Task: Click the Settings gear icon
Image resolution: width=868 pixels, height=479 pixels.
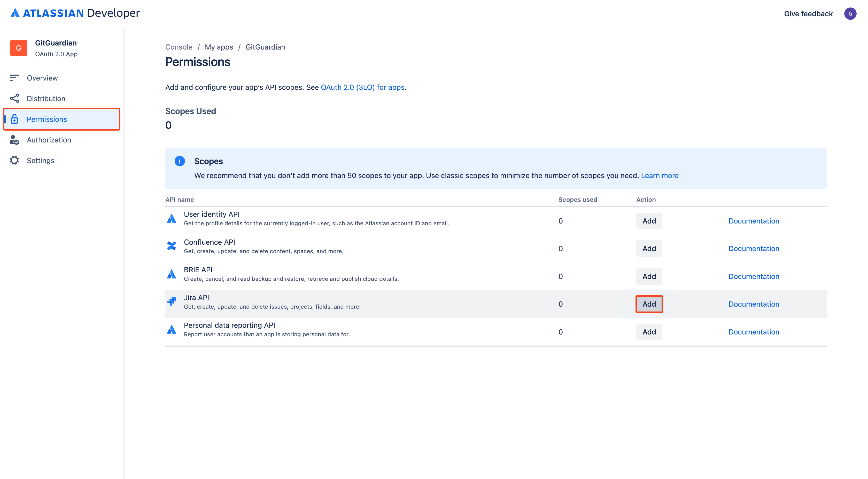Action: [x=14, y=160]
